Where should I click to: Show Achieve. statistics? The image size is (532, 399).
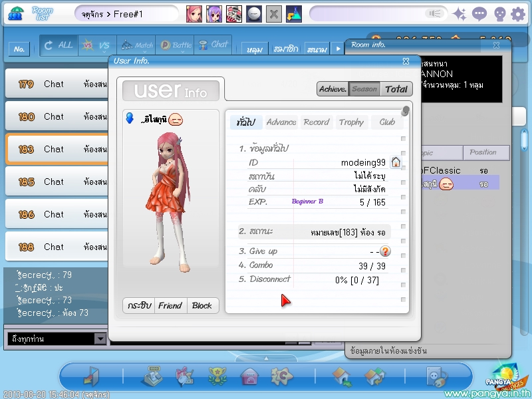pos(333,89)
